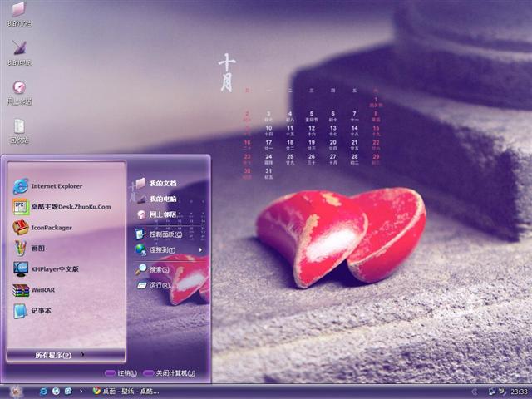Click Shut Down (关闭计算机) button

pyautogui.click(x=170, y=373)
